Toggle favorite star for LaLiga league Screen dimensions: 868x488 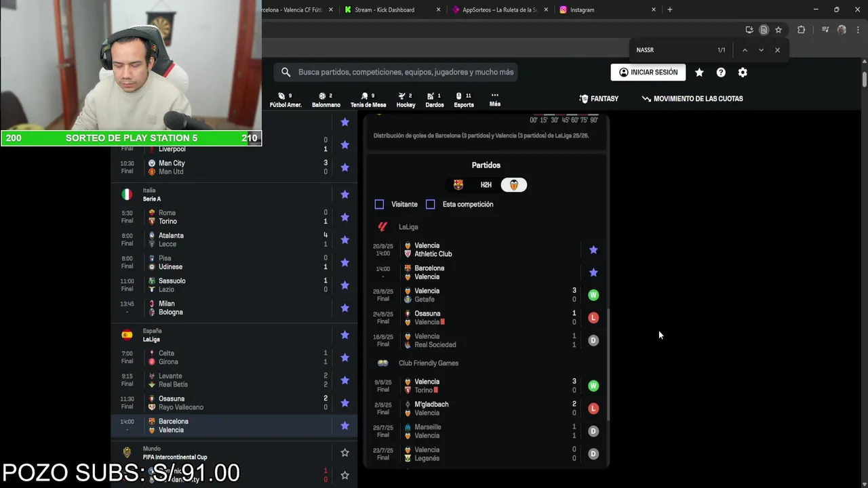(x=344, y=335)
